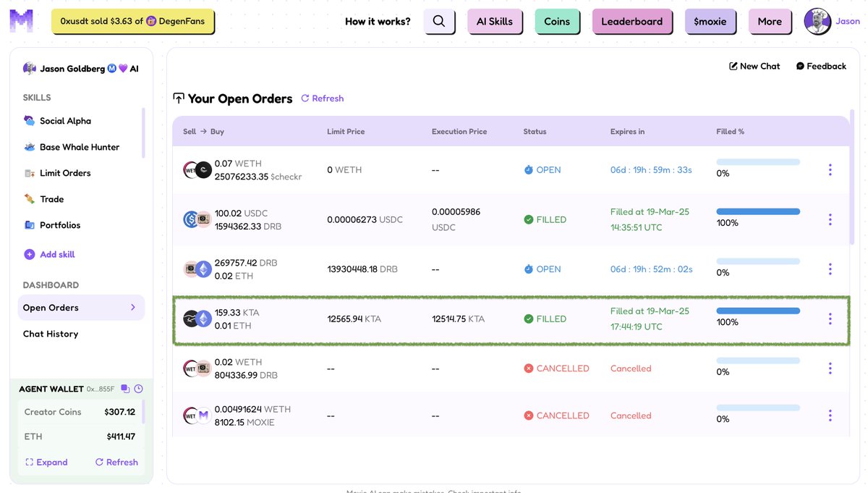
Task: Click the Jason Goldberg sidebar name
Action: pos(72,69)
